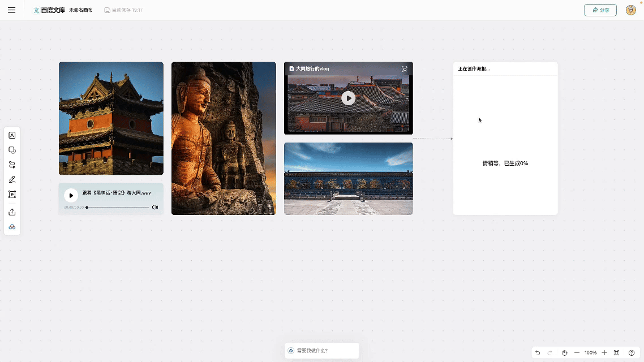Click the 正在创作海报 panel header
The height and width of the screenshot is (362, 644).
pos(505,68)
